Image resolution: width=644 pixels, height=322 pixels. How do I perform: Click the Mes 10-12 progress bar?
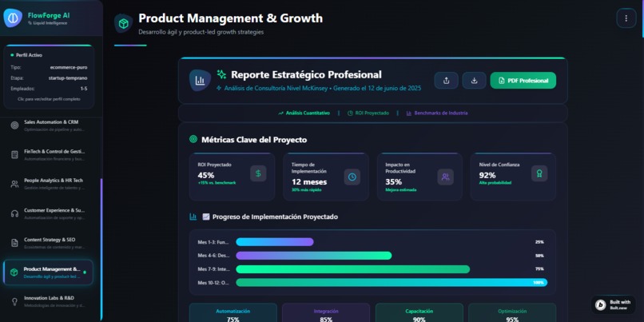pyautogui.click(x=392, y=282)
